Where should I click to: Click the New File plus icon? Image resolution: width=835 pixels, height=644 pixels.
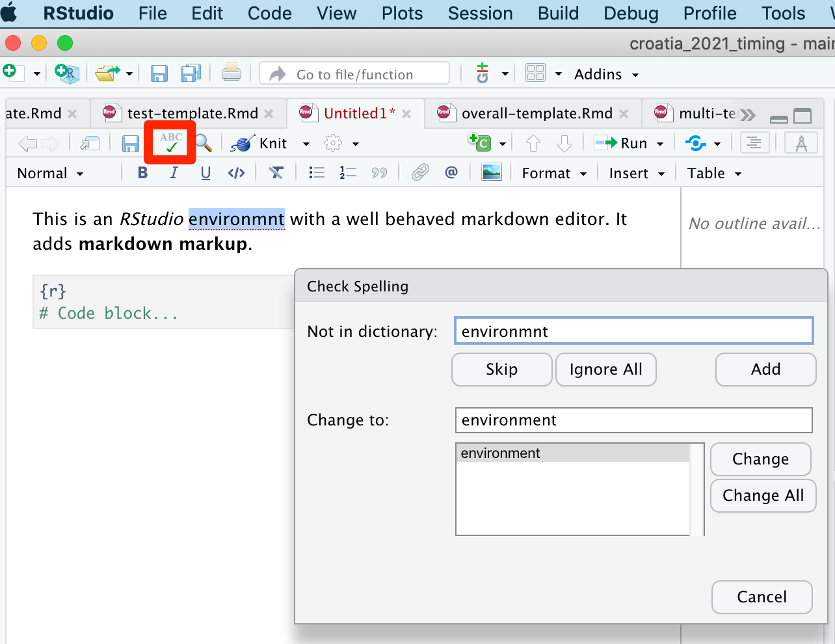tap(13, 73)
